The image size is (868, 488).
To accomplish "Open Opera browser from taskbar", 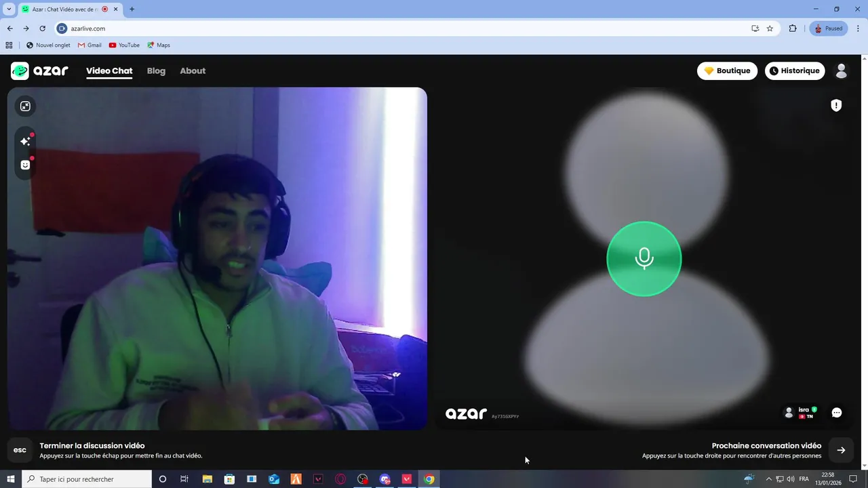I will click(340, 479).
